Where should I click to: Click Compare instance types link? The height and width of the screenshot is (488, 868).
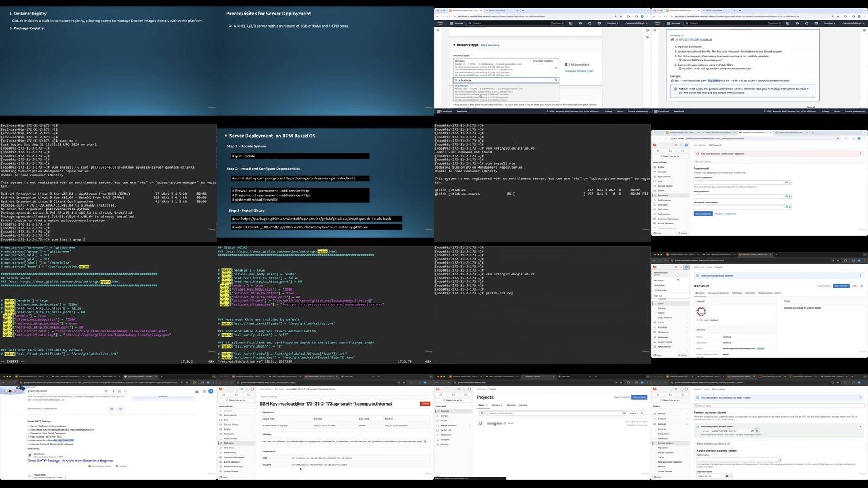coord(579,71)
